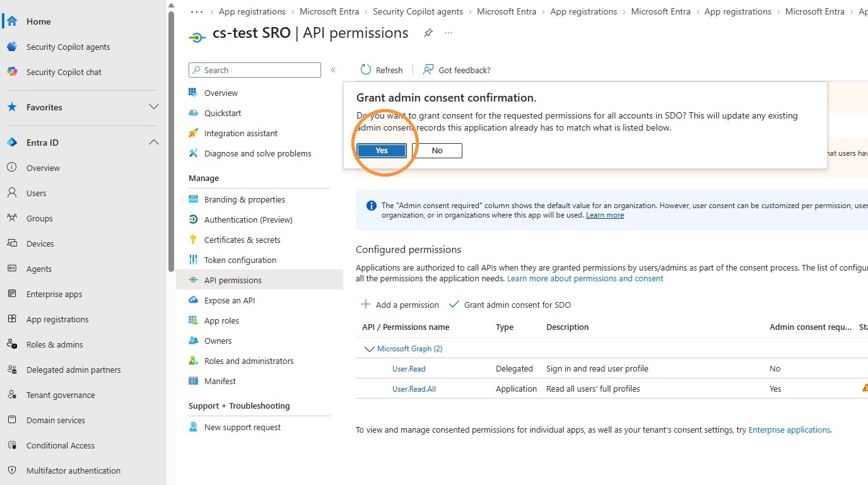Pin the cs-test SRO page

428,33
